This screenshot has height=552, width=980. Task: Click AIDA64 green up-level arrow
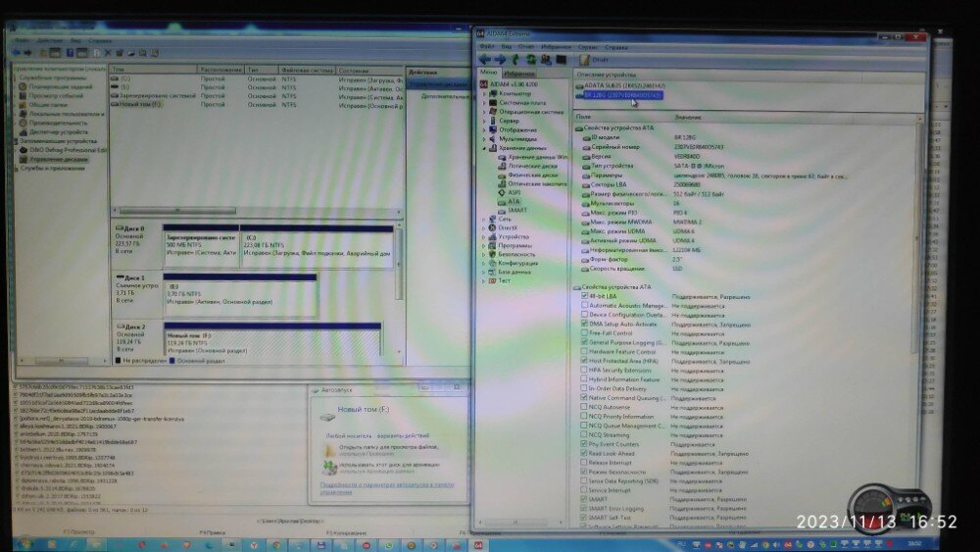pyautogui.click(x=515, y=60)
